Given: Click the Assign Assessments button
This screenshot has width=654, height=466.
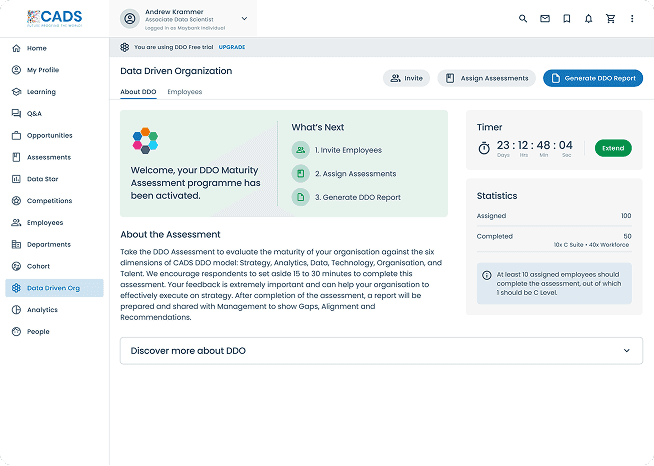Looking at the screenshot, I should [x=486, y=78].
